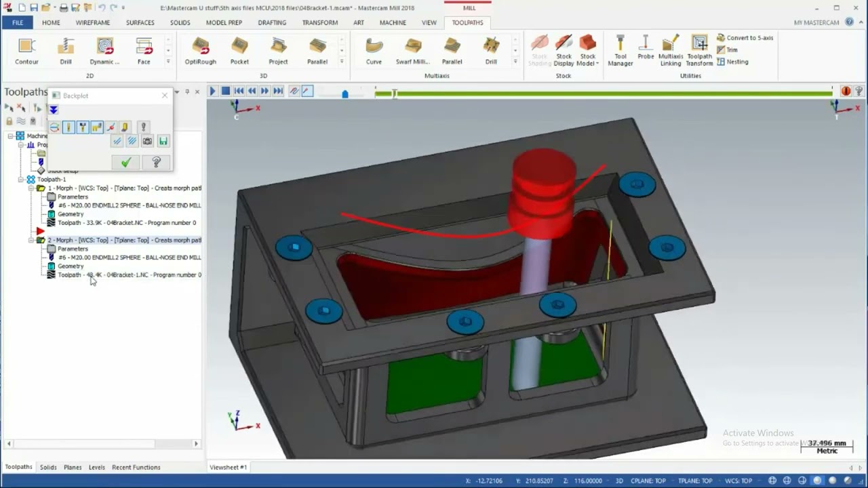Save backplot as geometry (green disk icon)
Viewport: 868px width, 488px height.
[x=163, y=141]
